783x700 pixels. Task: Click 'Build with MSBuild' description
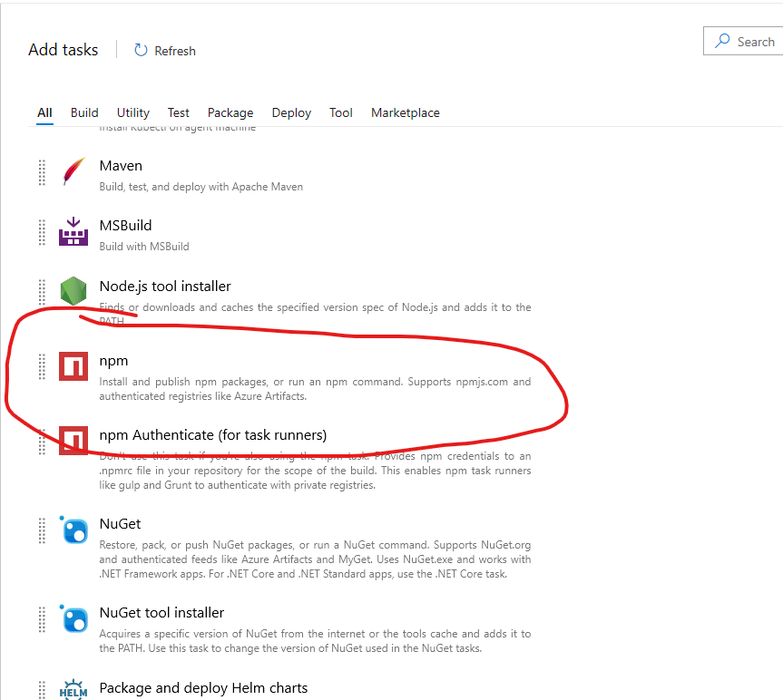(144, 247)
